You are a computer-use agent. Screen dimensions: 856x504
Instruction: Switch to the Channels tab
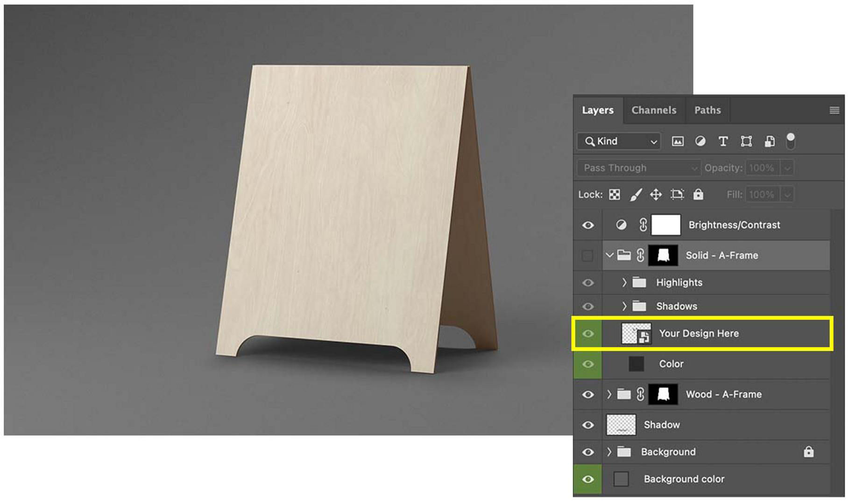click(x=654, y=110)
